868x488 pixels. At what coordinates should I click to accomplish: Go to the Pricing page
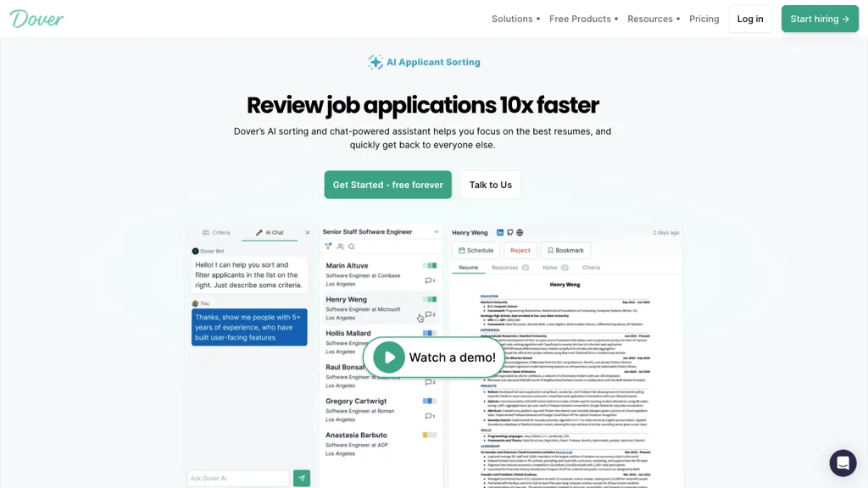click(x=704, y=19)
